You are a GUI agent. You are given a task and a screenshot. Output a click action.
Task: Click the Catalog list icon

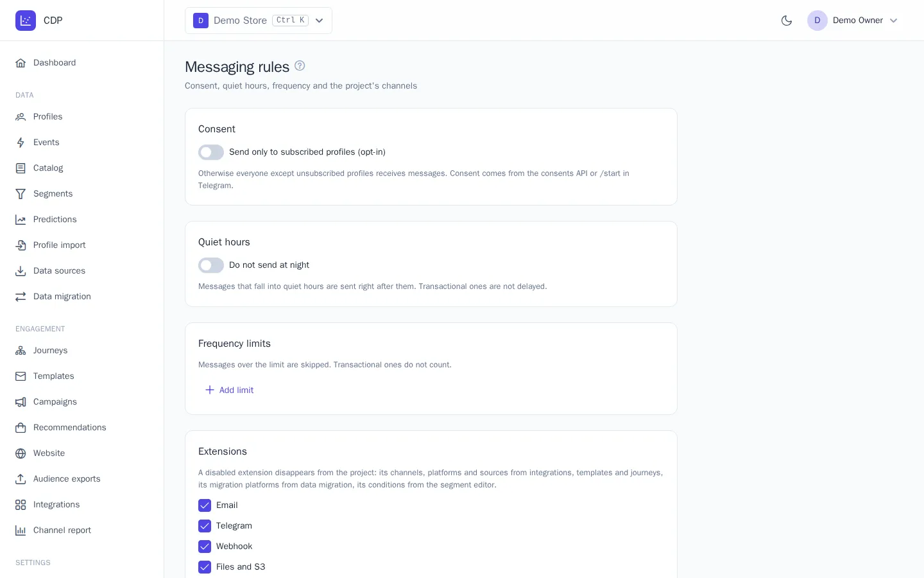21,168
